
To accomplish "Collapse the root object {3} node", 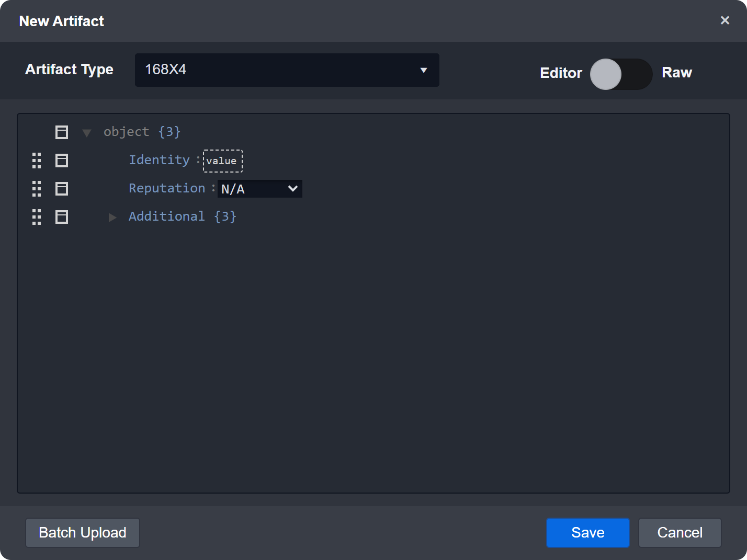I will (86, 132).
